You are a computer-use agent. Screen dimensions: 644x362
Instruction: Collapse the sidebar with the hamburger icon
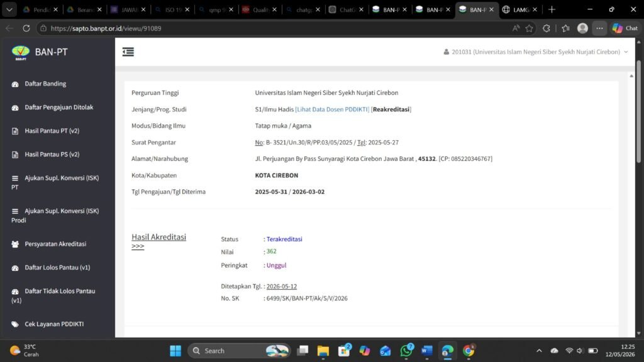pyautogui.click(x=128, y=52)
